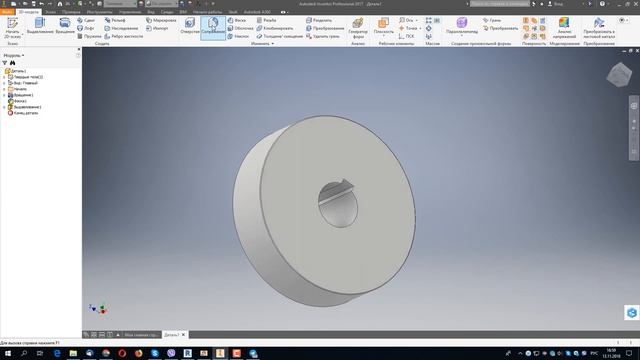The height and width of the screenshot is (360, 640).
Task: Select the Точка (Work Point) tool
Action: (x=408, y=28)
